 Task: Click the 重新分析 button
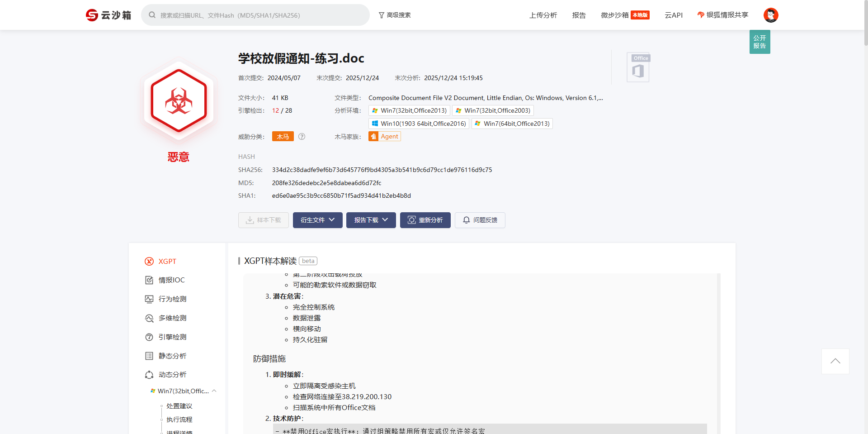point(425,220)
